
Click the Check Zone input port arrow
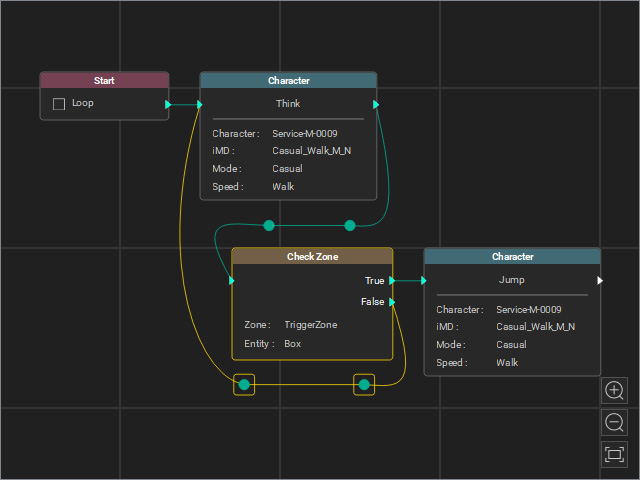(x=232, y=280)
